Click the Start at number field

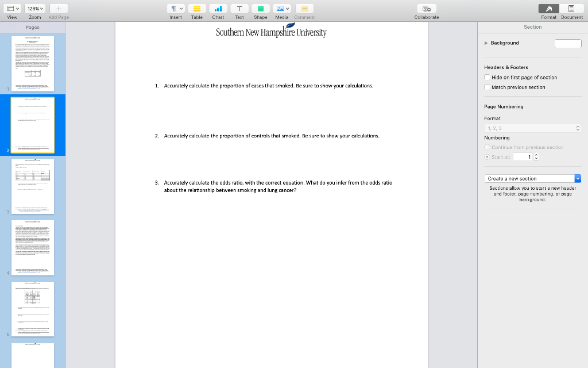tap(523, 157)
